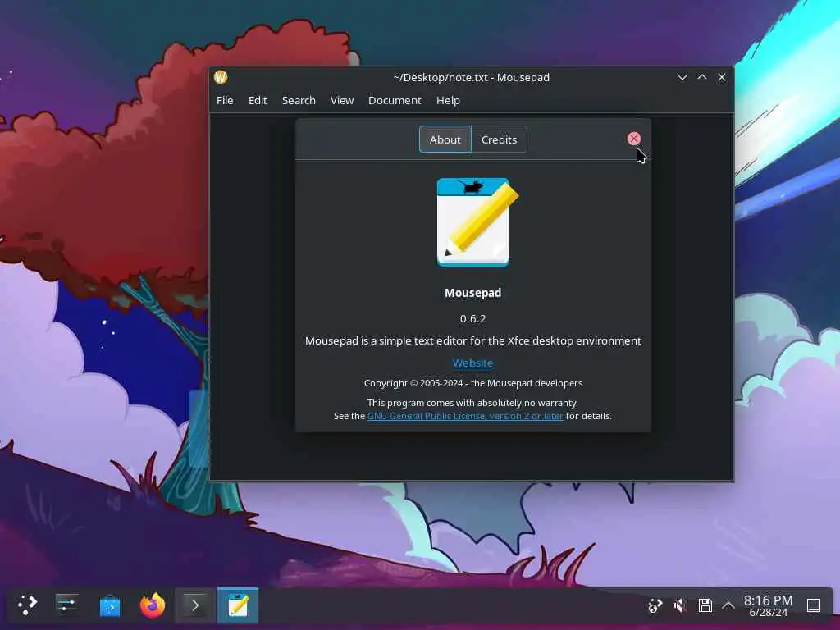The width and height of the screenshot is (840, 630).
Task: Open the GNU General Public License link
Action: click(465, 416)
